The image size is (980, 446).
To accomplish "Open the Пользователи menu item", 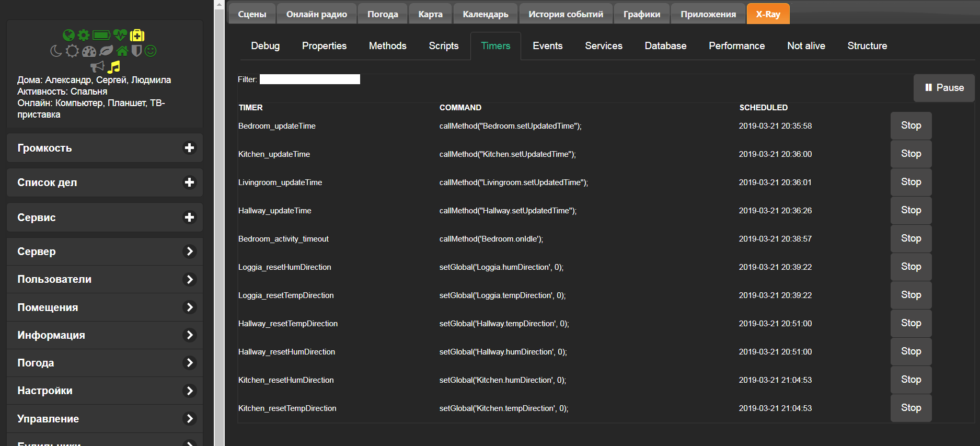I will point(105,279).
